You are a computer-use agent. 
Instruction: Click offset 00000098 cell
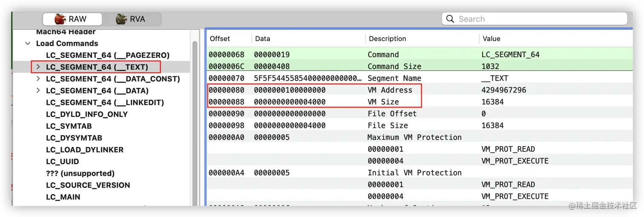226,125
